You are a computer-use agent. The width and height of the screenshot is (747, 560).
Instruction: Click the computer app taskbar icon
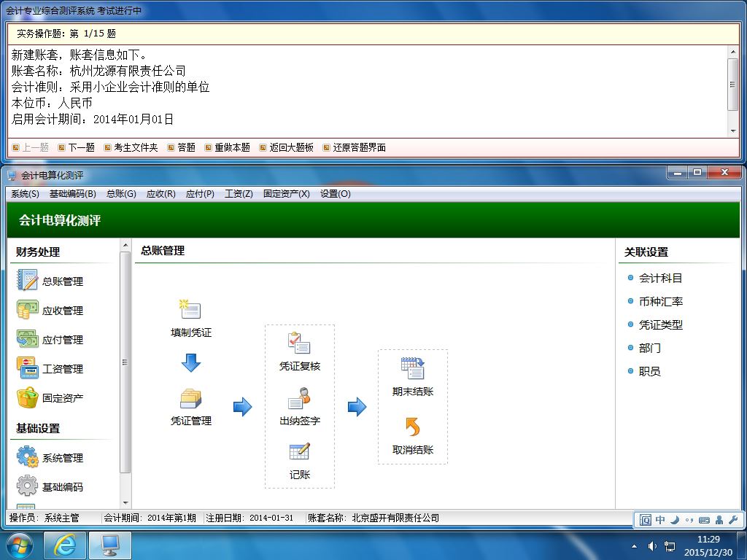[110, 545]
